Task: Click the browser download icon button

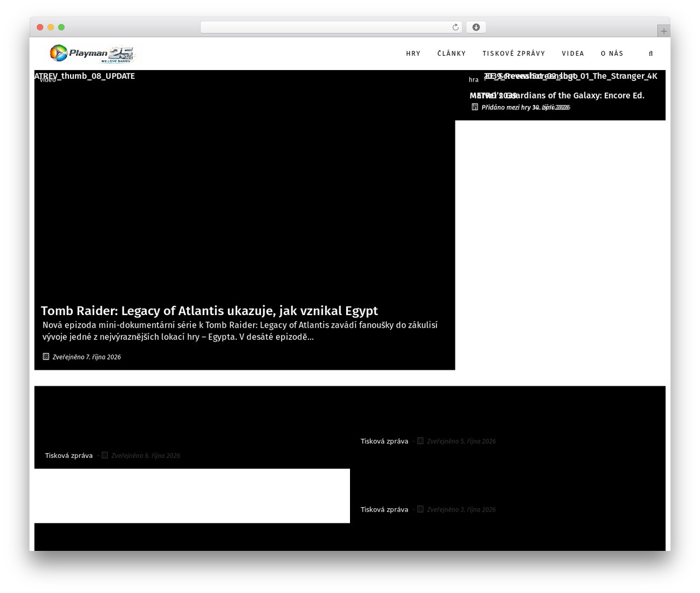Action: tap(476, 27)
